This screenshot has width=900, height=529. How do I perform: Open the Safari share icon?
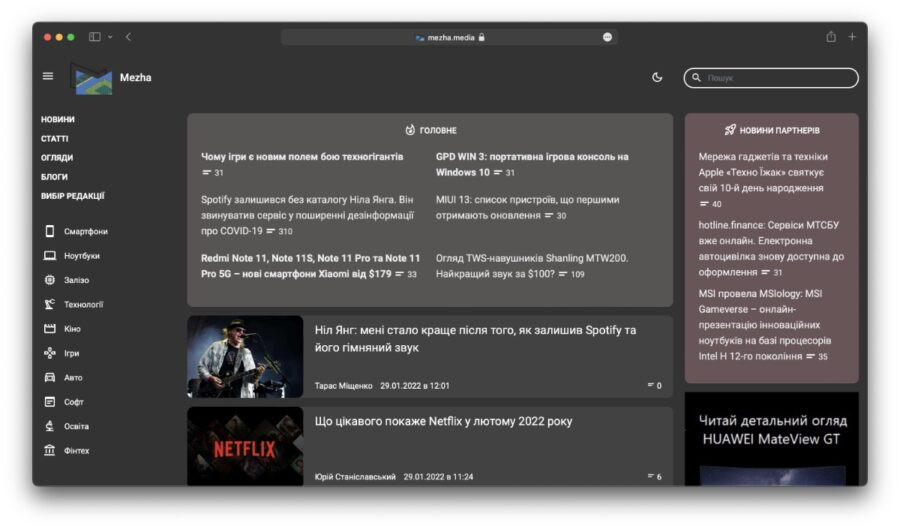coord(831,37)
